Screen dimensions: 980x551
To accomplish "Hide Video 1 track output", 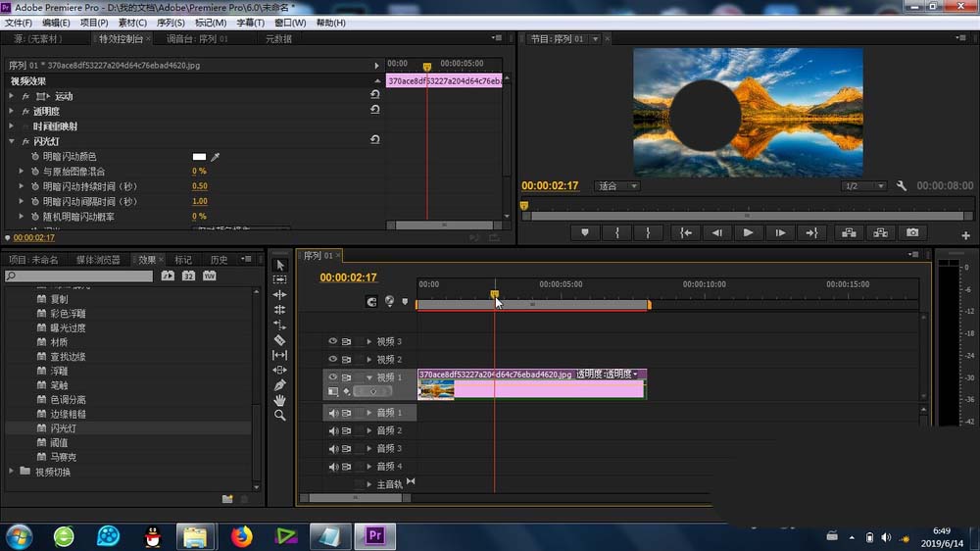I will (x=332, y=377).
